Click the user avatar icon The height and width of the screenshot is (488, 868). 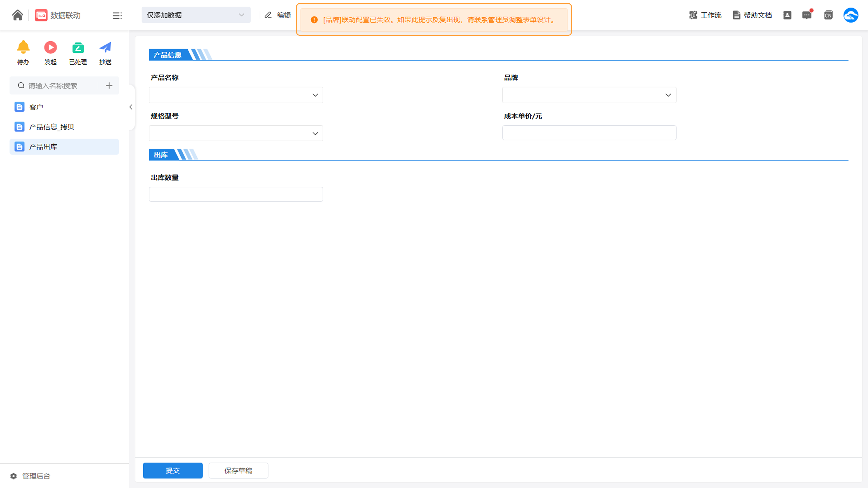(x=850, y=15)
